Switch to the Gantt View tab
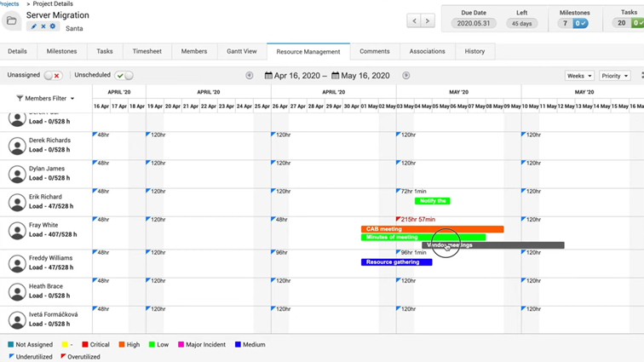The width and height of the screenshot is (644, 362). coord(241,51)
